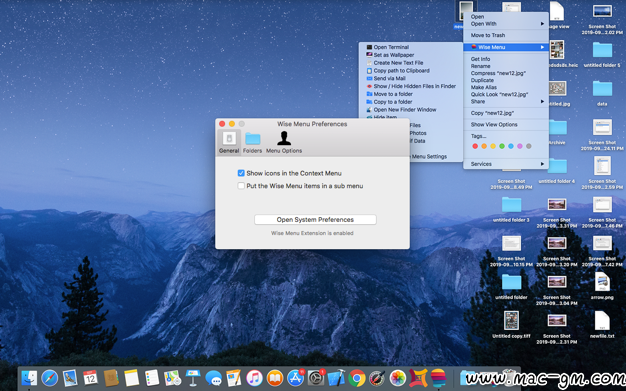Click the Open System Preferences button
Viewport: 626px width, 391px height.
(315, 219)
